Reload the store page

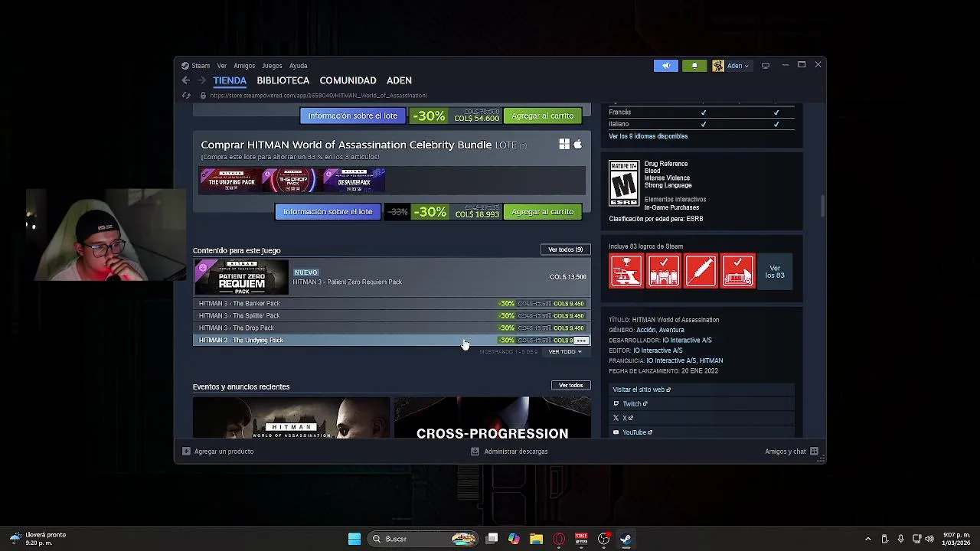186,96
